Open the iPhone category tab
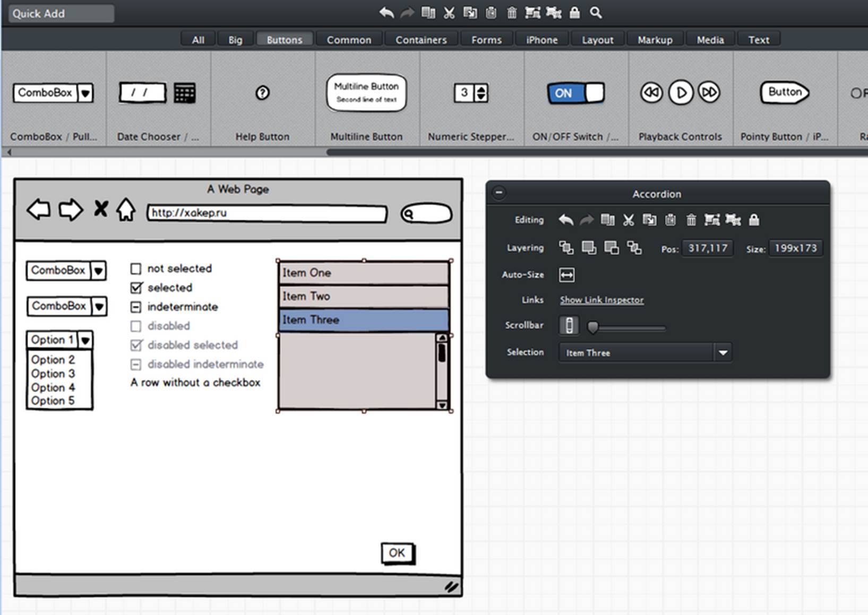This screenshot has height=615, width=868. pyautogui.click(x=542, y=40)
